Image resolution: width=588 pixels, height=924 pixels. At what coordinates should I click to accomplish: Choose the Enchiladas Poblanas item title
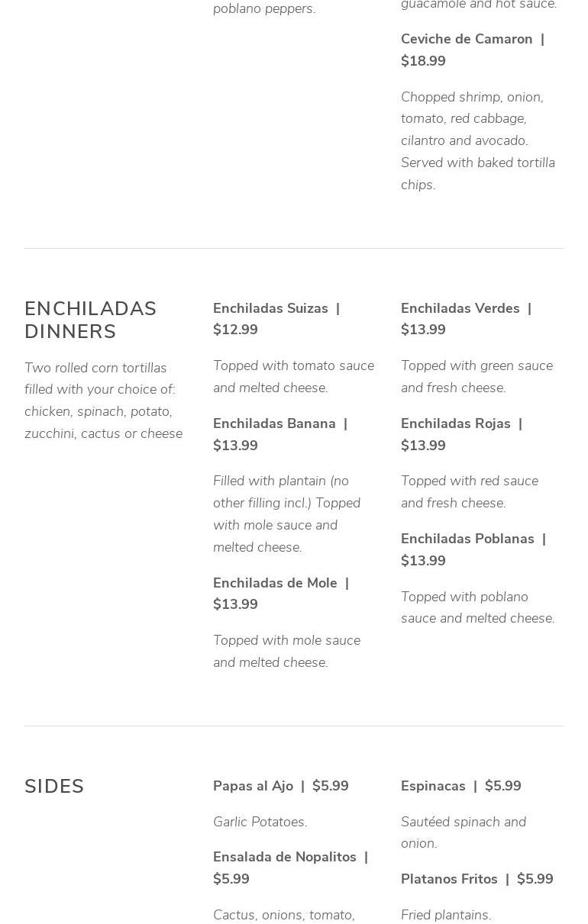(467, 539)
